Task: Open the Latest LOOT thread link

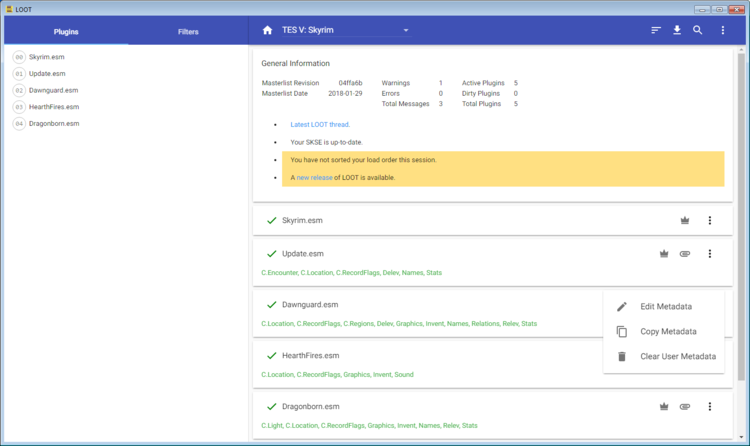Action: tap(320, 124)
